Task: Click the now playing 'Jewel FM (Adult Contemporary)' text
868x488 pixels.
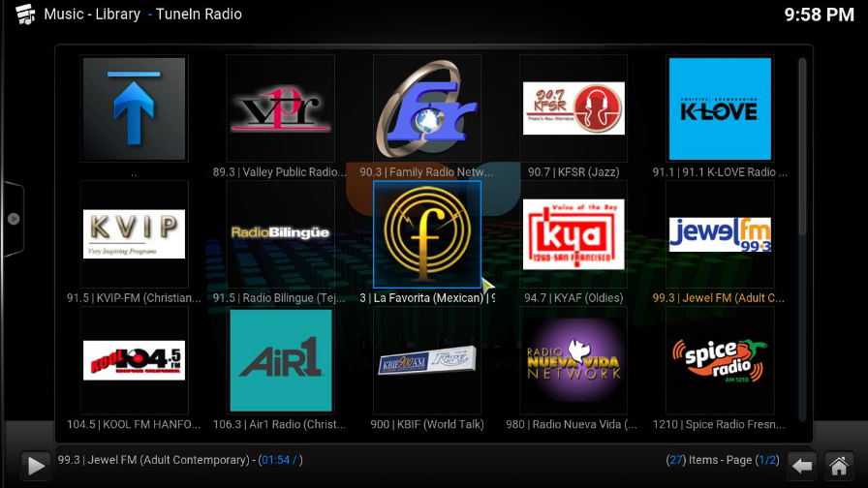Action: point(169,460)
